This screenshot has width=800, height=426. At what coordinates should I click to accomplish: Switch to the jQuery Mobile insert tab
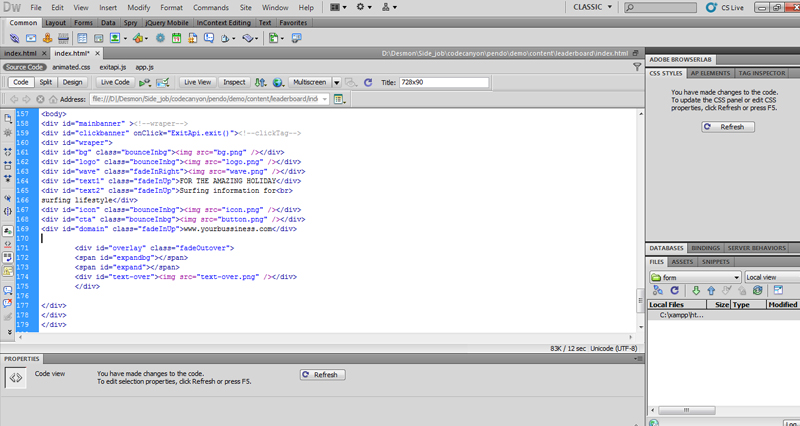141,21
